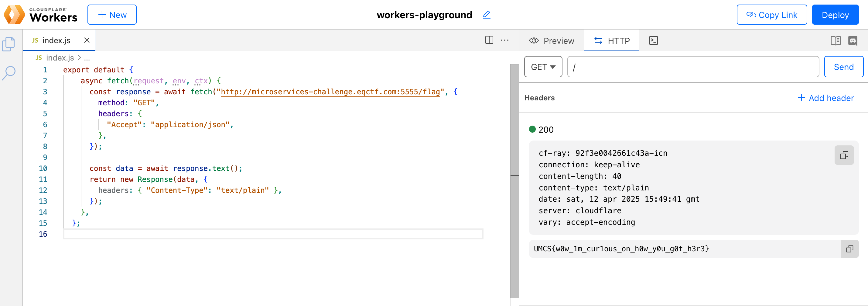Click "return new Response" on line 11
This screenshot has width=868, height=306.
click(131, 179)
